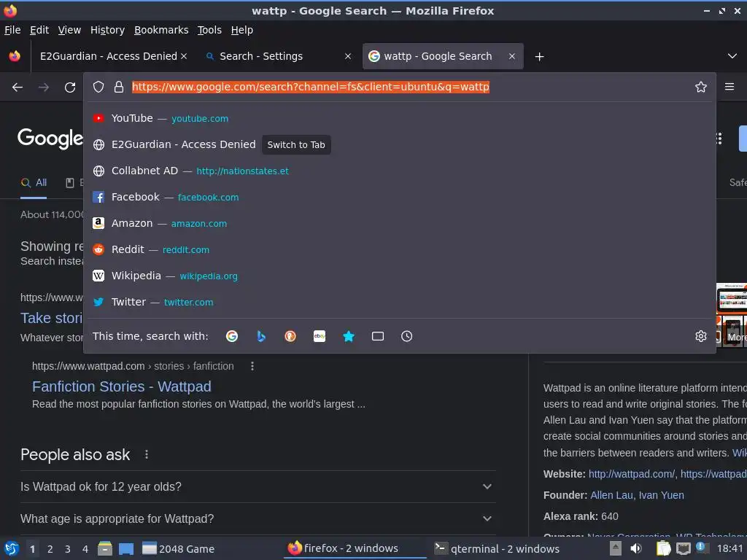Open Twitter suggestion twitter.com
This screenshot has height=560, width=747.
tap(399, 301)
